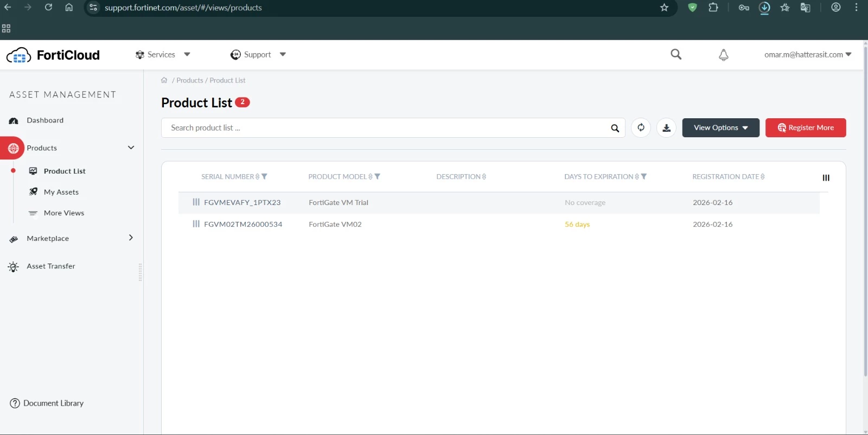Click the Products globe icon in sidebar
Viewport: 868px width, 435px height.
(14, 148)
